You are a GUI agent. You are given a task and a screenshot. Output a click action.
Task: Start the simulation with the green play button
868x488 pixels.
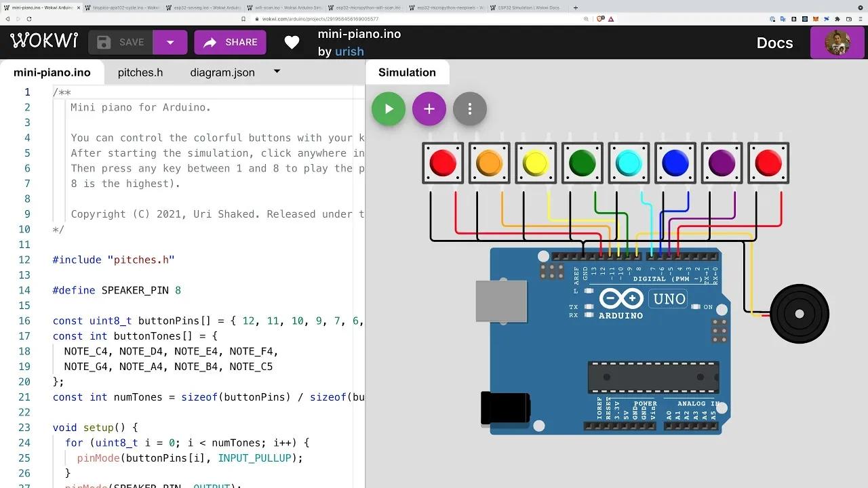388,108
